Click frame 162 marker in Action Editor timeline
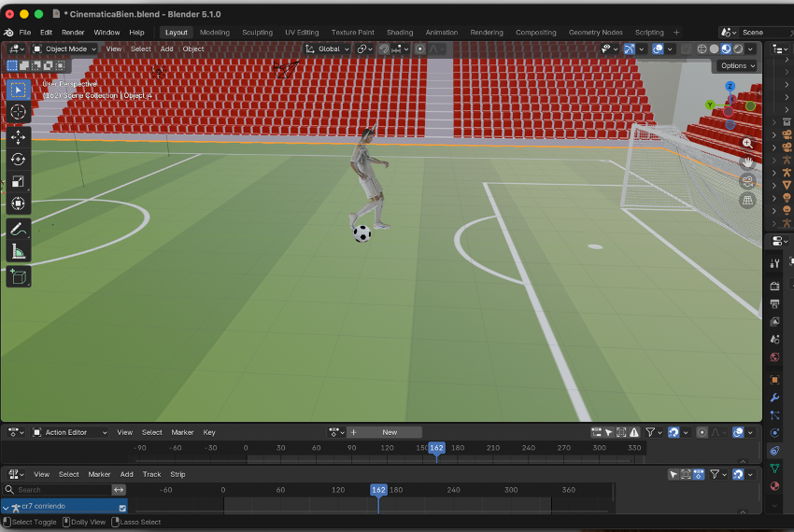This screenshot has width=794, height=532. pyautogui.click(x=436, y=448)
